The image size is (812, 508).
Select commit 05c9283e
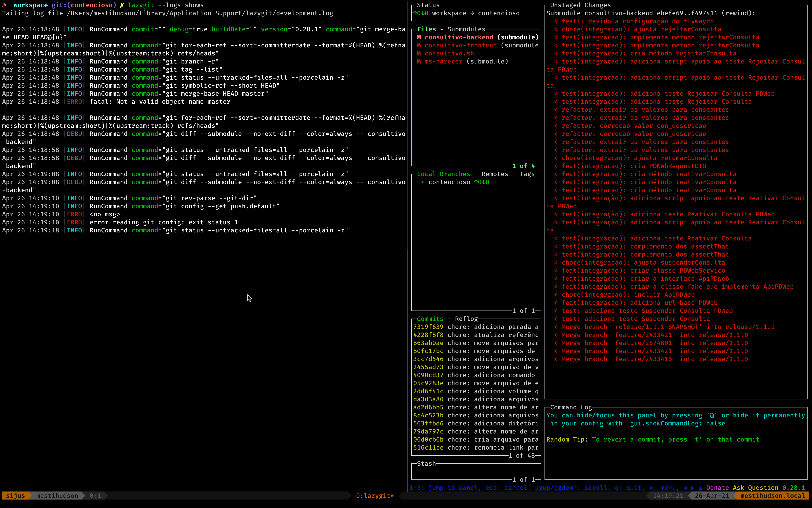tap(476, 383)
